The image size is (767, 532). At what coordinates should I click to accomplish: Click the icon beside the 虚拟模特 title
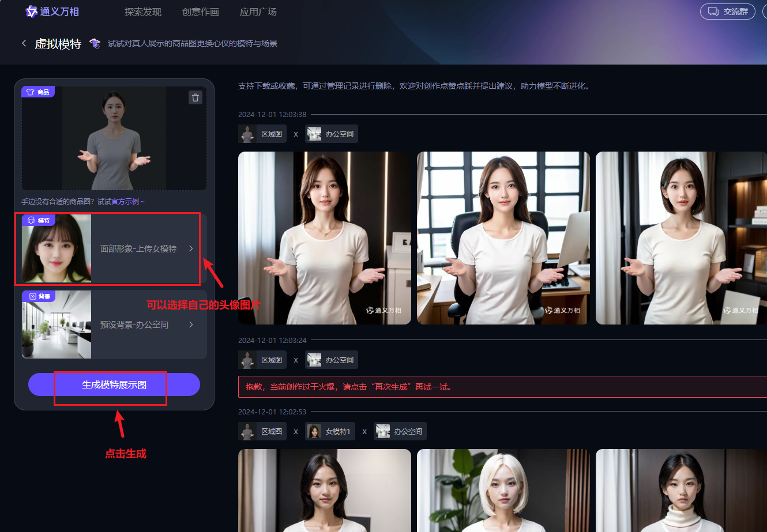[x=95, y=44]
